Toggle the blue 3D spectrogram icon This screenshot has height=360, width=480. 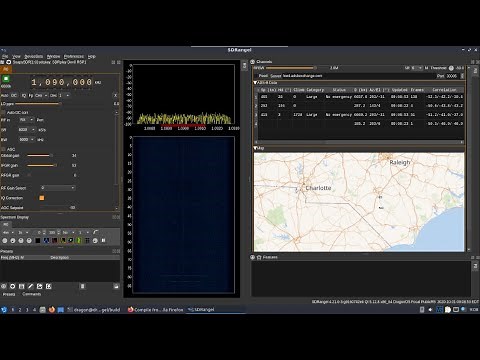tap(46, 240)
